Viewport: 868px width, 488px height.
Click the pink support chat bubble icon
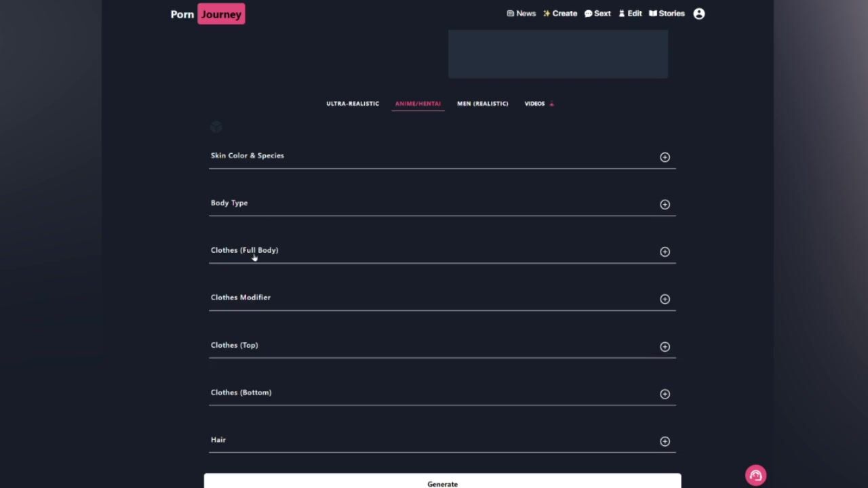(x=755, y=475)
